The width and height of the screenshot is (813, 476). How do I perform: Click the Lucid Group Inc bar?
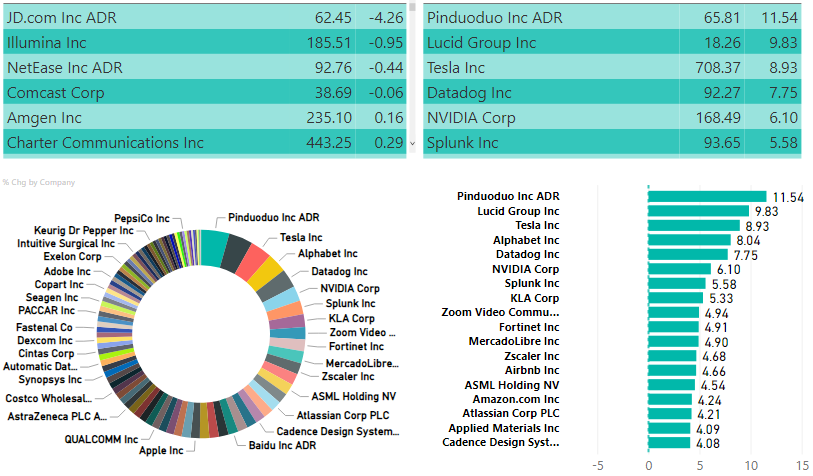698,211
